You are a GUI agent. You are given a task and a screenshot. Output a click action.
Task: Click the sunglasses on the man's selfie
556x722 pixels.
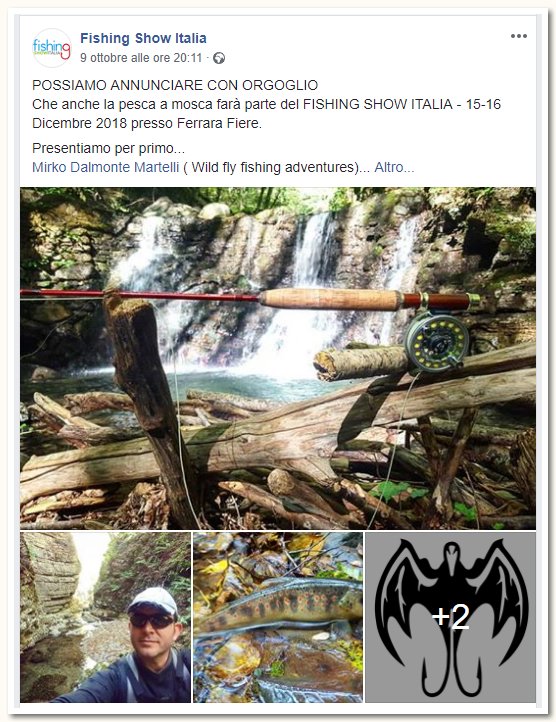(152, 621)
